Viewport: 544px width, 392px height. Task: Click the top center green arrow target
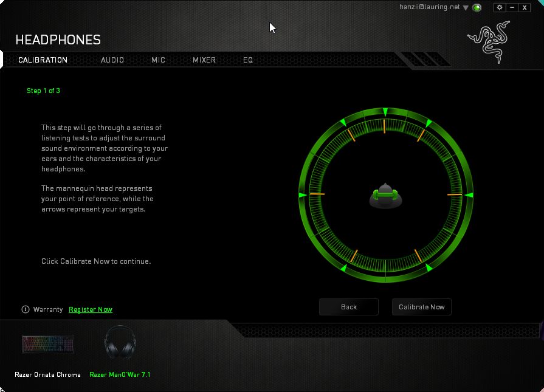(x=385, y=113)
